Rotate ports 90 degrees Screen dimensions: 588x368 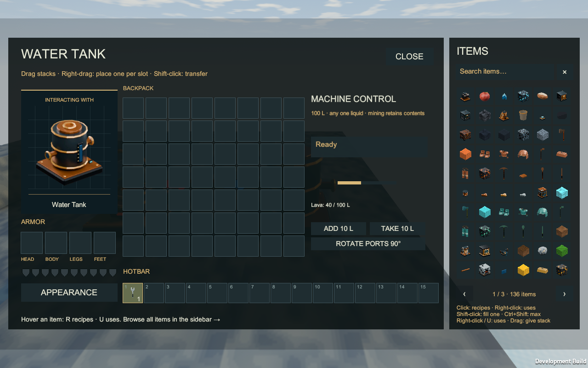pyautogui.click(x=368, y=244)
